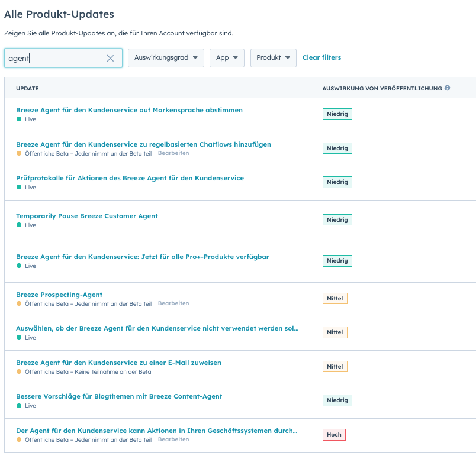The height and width of the screenshot is (459, 476).
Task: Open the App filter dropdown
Action: (x=227, y=57)
